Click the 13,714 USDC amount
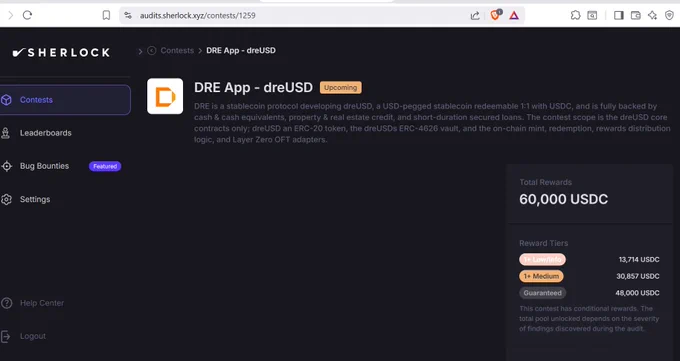The height and width of the screenshot is (361, 680). pos(639,259)
